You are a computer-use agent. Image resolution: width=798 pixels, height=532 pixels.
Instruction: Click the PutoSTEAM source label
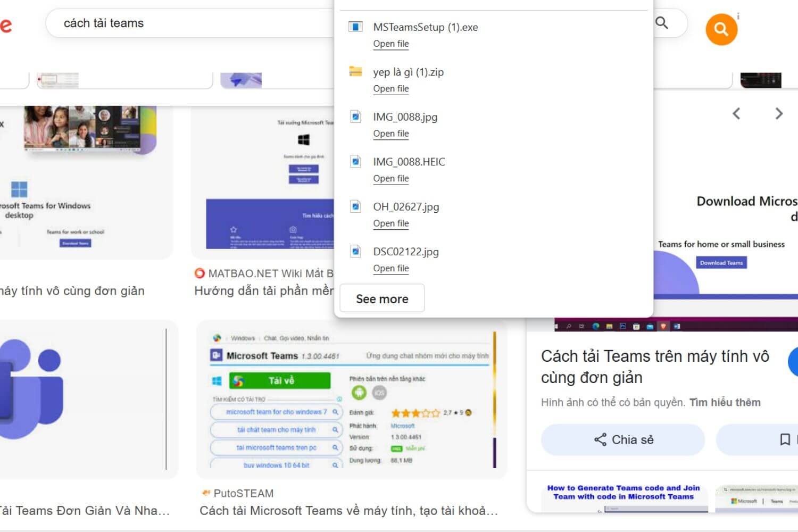(x=238, y=493)
